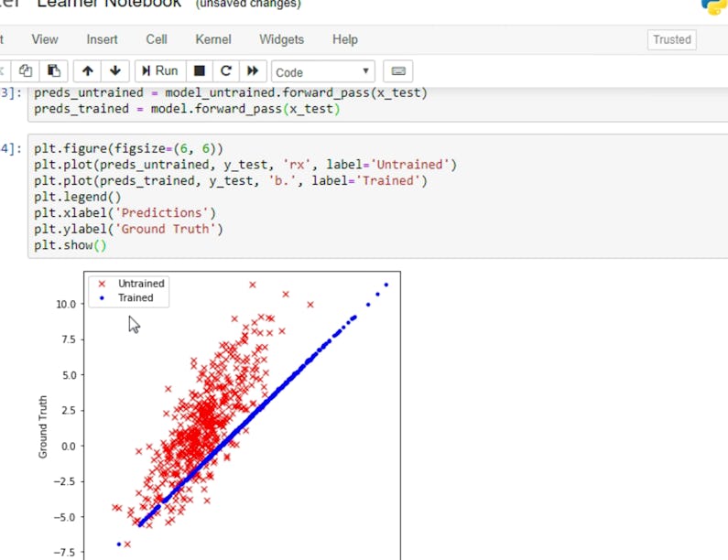Click the Trusted notebook indicator
This screenshot has height=560, width=728.
pos(672,40)
